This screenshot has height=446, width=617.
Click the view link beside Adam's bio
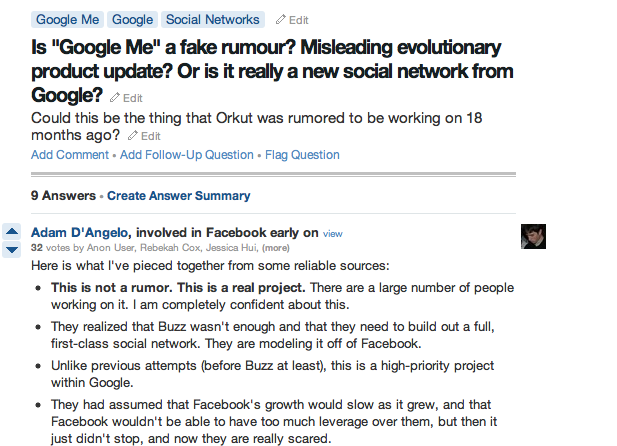click(333, 233)
